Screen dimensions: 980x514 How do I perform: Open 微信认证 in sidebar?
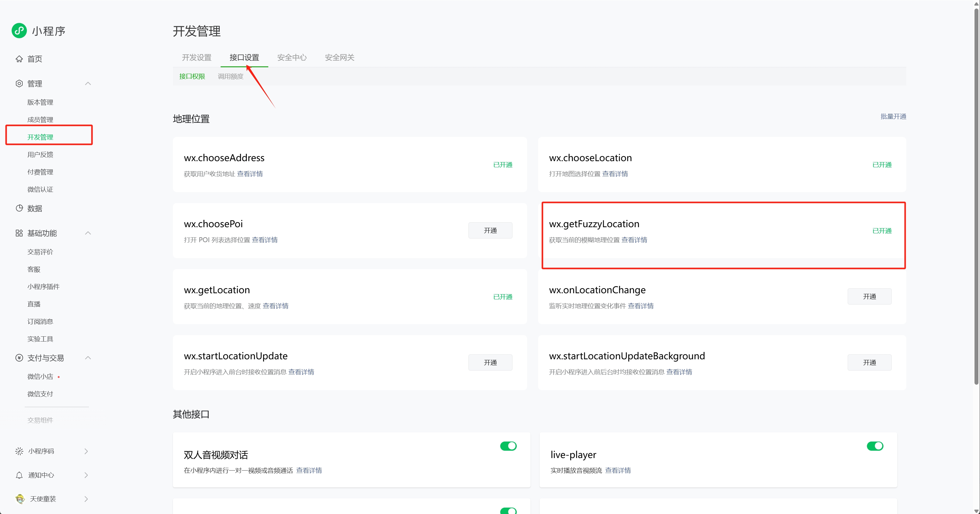click(40, 189)
